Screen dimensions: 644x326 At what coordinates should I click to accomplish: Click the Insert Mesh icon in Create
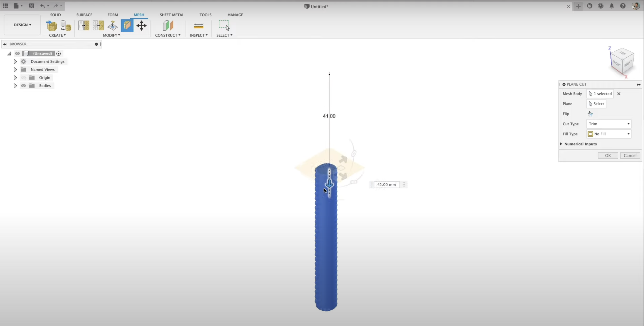[x=51, y=26]
